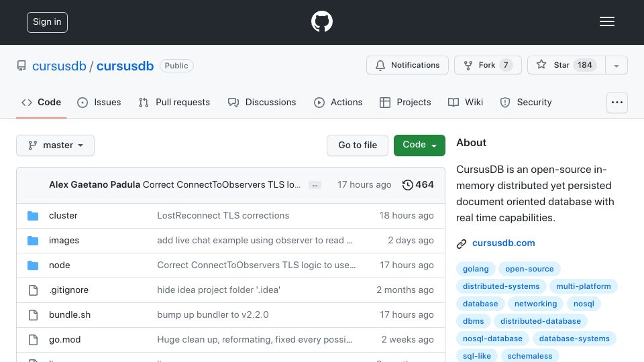Image resolution: width=644 pixels, height=362 pixels.
Task: View the 464 commits history
Action: click(x=418, y=185)
